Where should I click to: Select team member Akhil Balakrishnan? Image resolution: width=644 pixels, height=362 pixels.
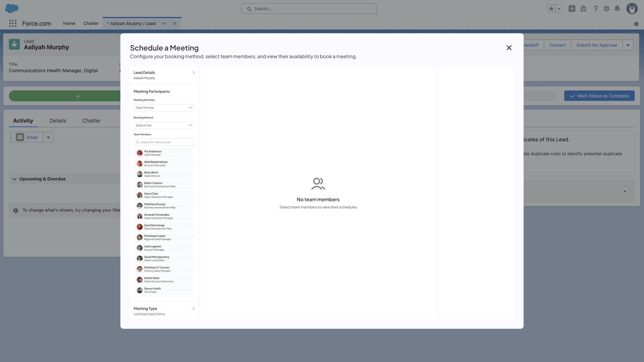click(x=164, y=163)
